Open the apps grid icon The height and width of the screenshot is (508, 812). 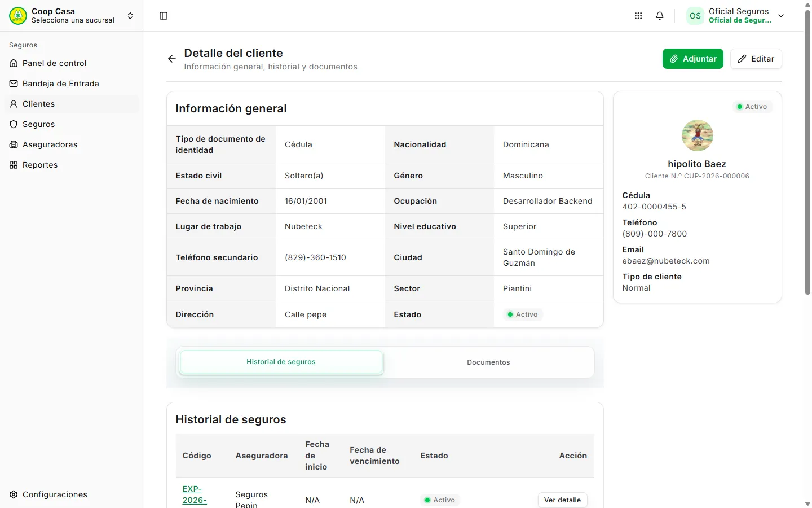[638, 16]
